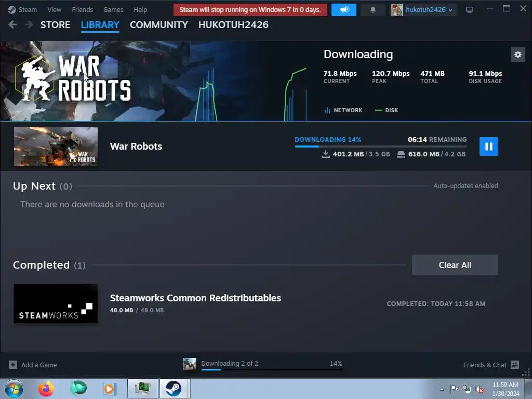Open the monitor app taskbar icon
The height and width of the screenshot is (399, 532).
143,389
